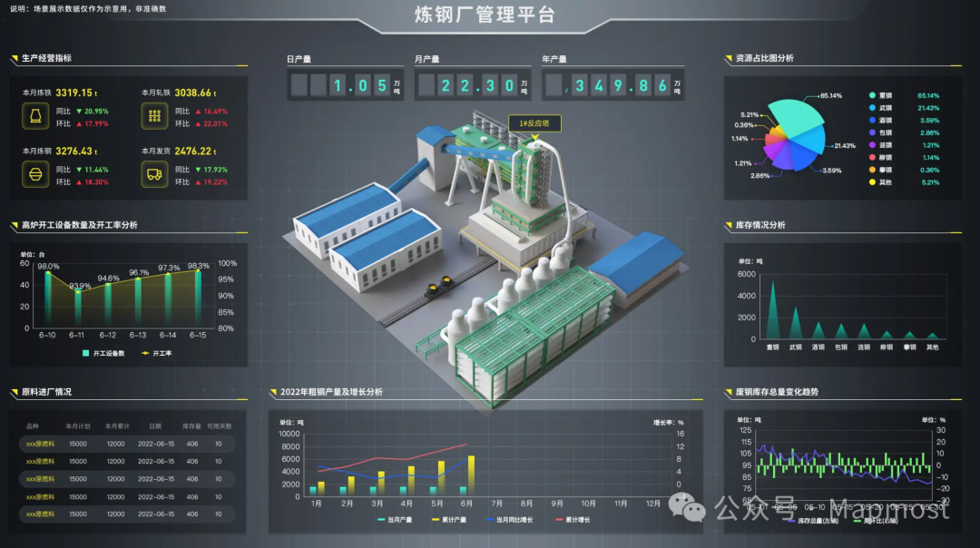Toggle 攀钢 legend entry in the pie chart
The image size is (980, 548).
880,170
